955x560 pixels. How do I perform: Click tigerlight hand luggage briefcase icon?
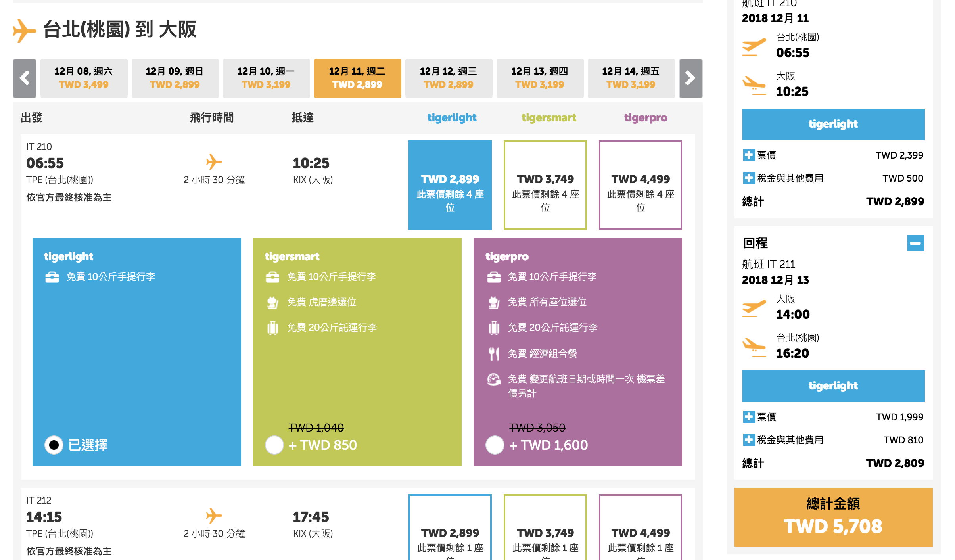pos(52,277)
